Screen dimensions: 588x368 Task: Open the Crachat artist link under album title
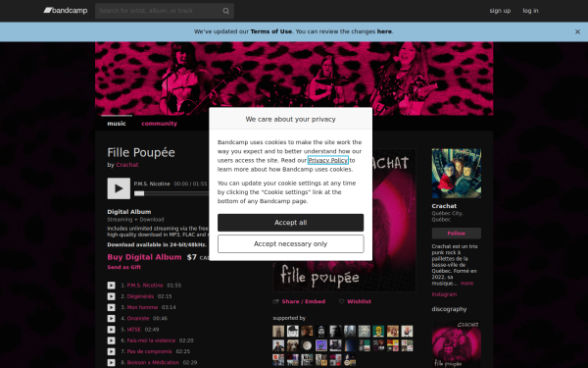[127, 165]
